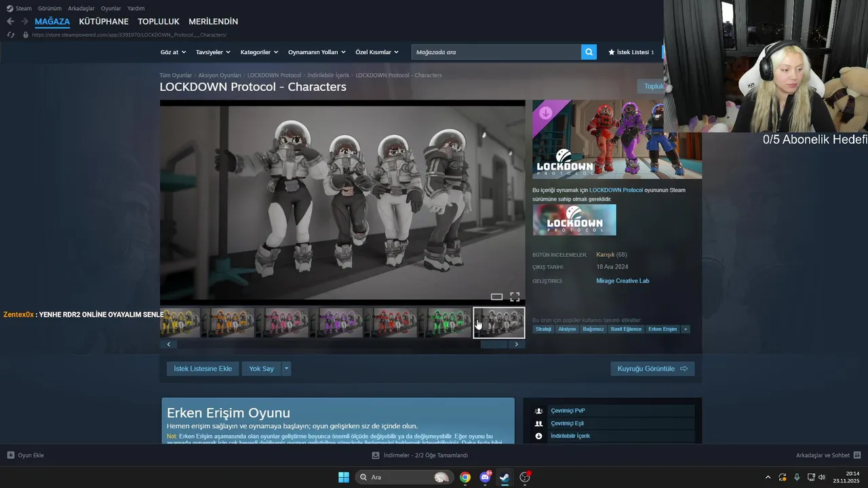
Task: Click the İndirilebilir İçerik breadcrumb link
Action: [x=328, y=75]
